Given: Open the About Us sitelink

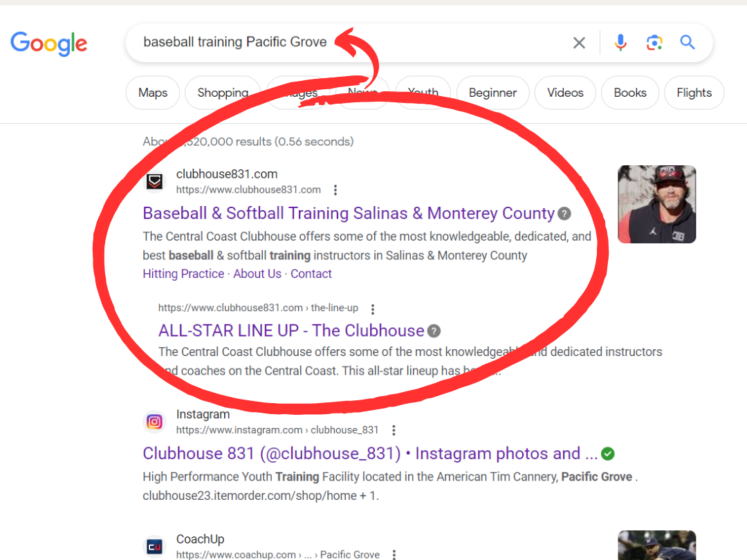Looking at the screenshot, I should tap(257, 274).
